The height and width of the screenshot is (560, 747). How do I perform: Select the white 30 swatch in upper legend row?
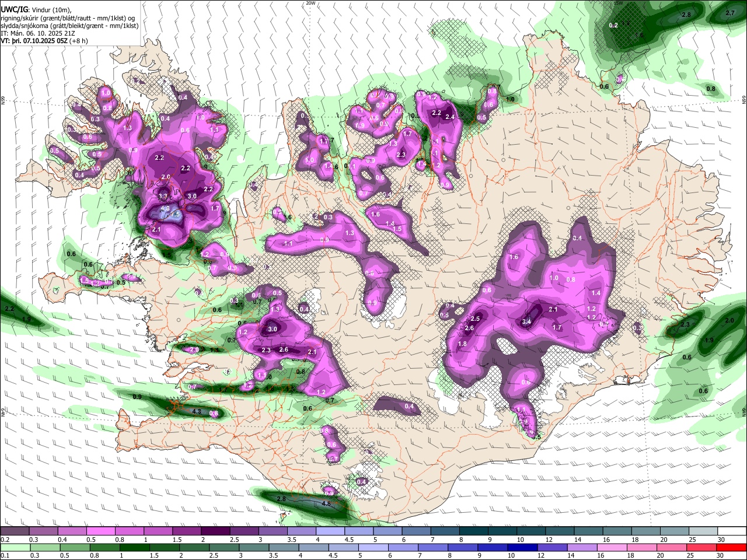(x=732, y=531)
